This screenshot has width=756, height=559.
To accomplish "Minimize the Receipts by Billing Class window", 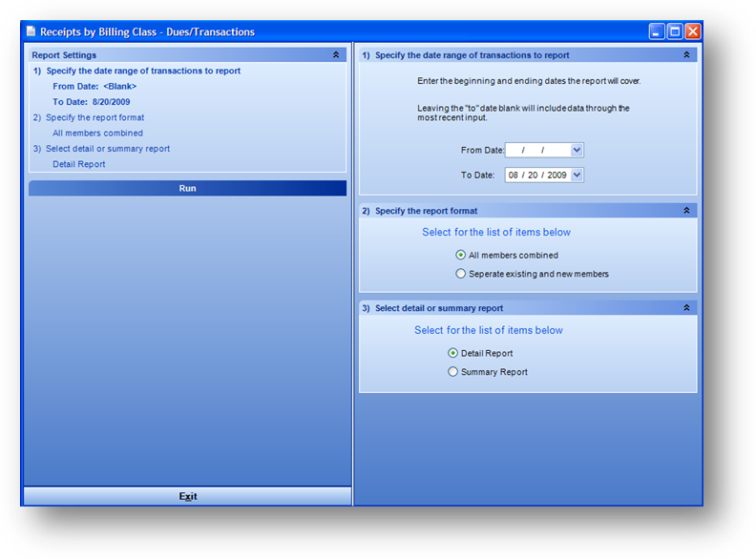I will (x=657, y=31).
